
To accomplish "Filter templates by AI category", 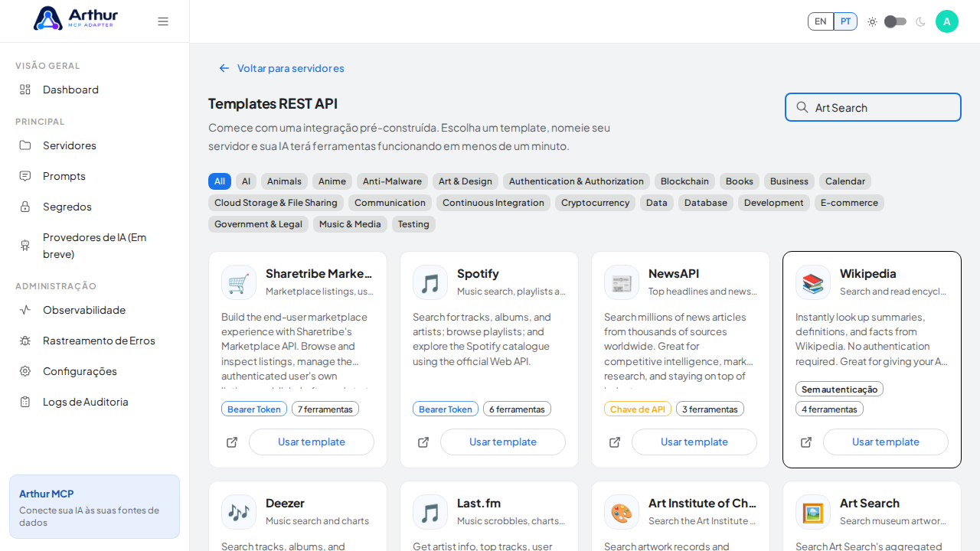I will pyautogui.click(x=246, y=181).
